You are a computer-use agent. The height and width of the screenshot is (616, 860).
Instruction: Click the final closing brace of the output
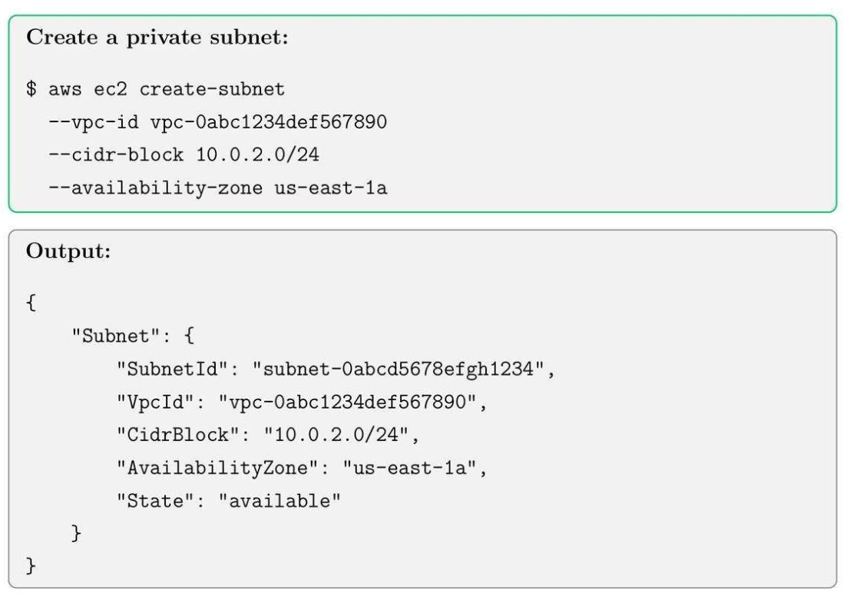(31, 567)
